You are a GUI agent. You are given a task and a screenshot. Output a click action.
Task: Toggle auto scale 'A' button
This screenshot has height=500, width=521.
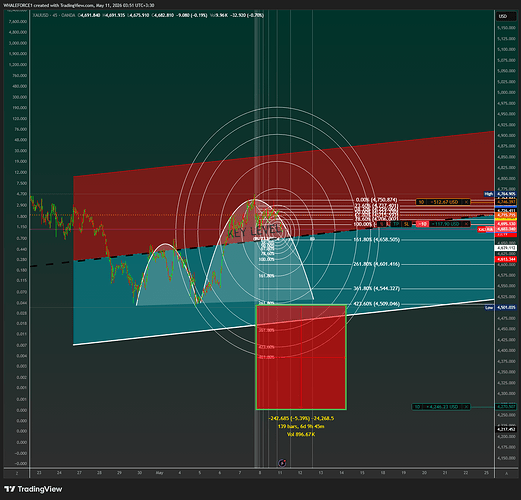506,473
